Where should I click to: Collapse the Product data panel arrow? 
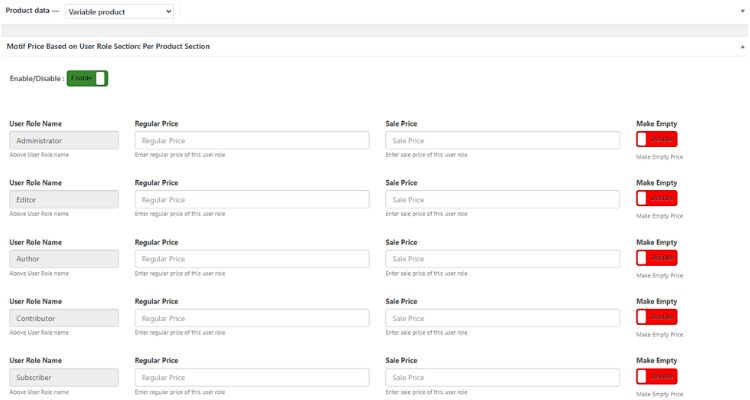click(742, 11)
